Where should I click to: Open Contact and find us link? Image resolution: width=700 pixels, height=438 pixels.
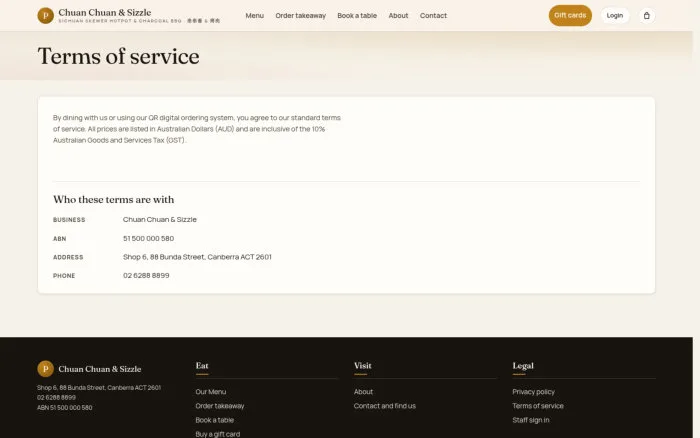click(x=385, y=406)
